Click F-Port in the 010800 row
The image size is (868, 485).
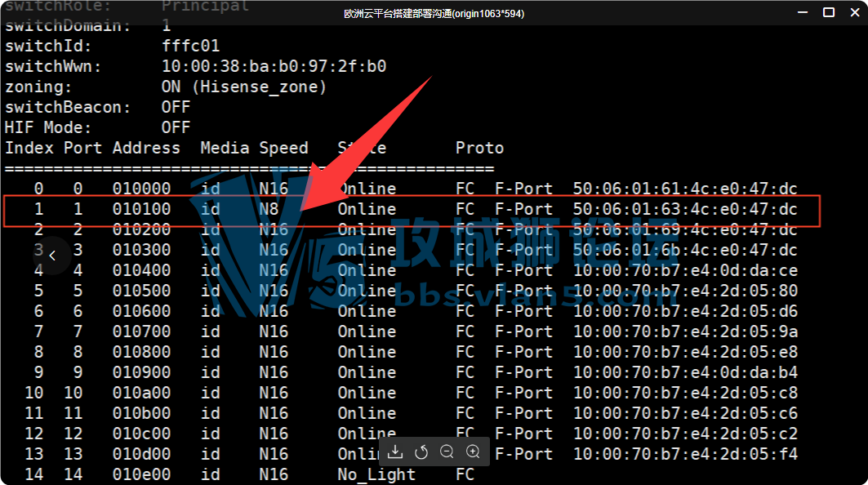523,352
